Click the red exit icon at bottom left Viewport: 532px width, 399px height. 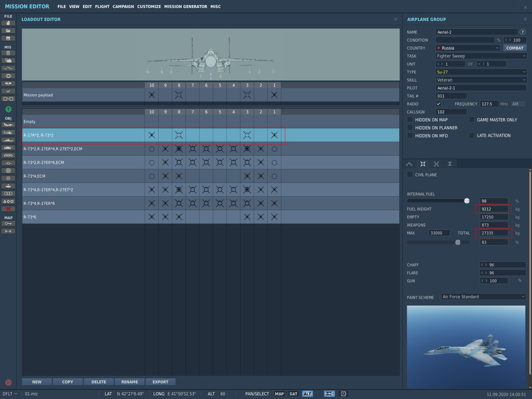coord(8,382)
